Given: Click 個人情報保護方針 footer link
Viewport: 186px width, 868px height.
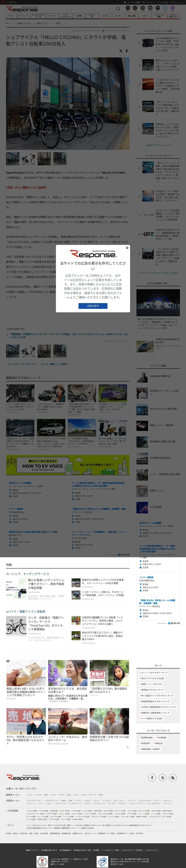Looking at the screenshot, I should pos(65,850).
